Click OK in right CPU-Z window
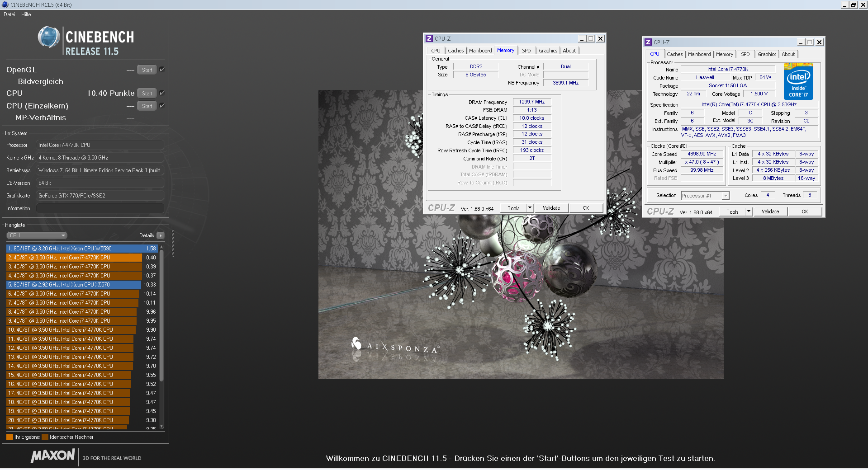Screen dimensions: 868x470 805,212
